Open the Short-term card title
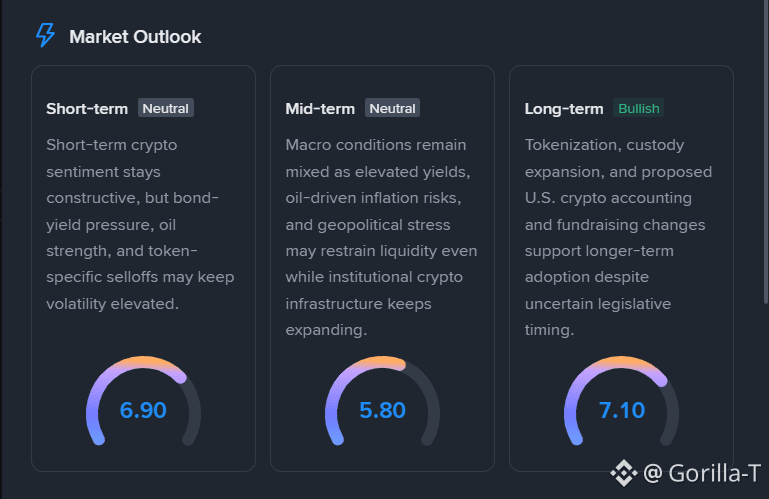This screenshot has width=769, height=499. (87, 108)
